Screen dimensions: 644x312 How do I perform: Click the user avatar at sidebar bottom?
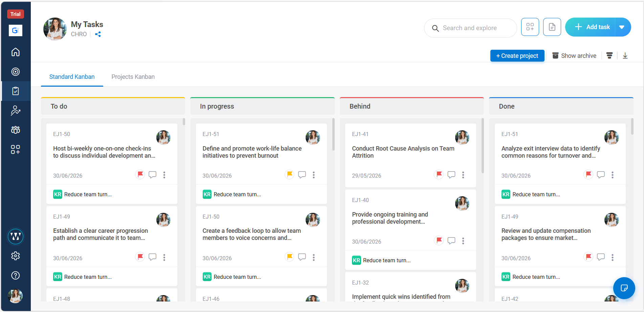point(16,296)
